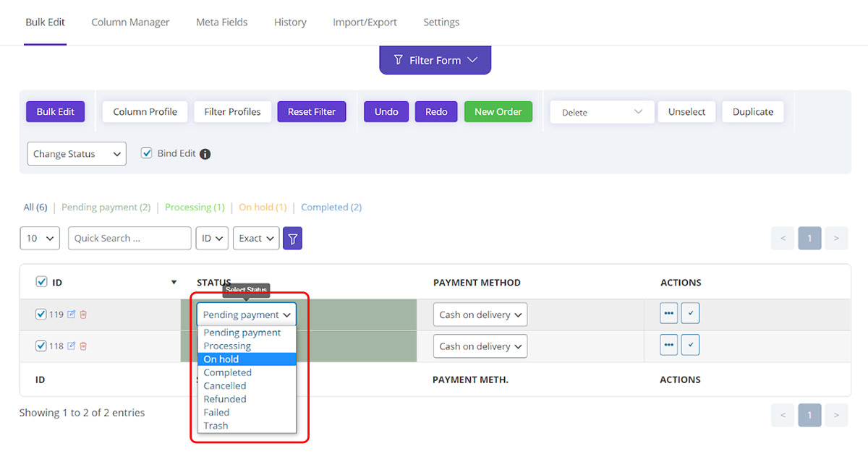Disable the Bind Edit checkbox
The height and width of the screenshot is (454, 868).
tap(147, 153)
